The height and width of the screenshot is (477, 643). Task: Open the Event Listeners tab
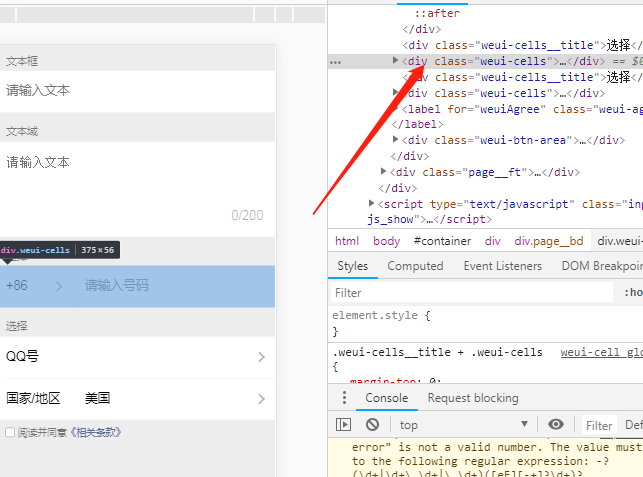pyautogui.click(x=503, y=266)
